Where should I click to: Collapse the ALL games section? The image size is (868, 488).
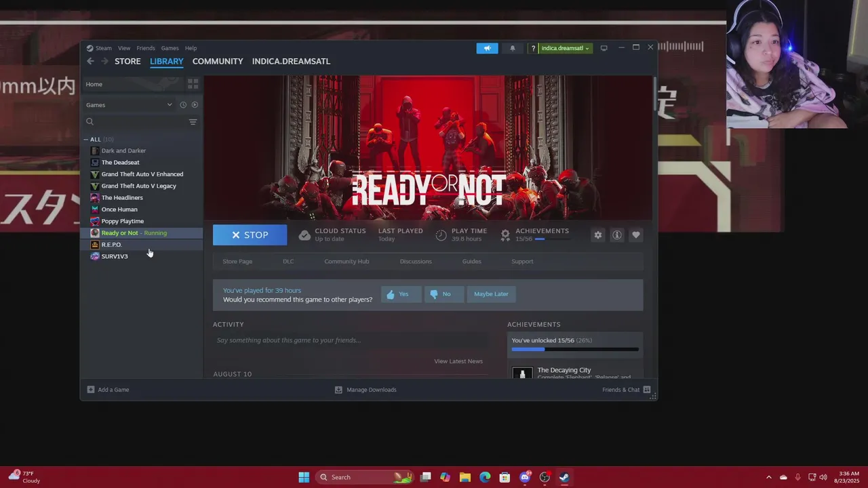click(86, 140)
